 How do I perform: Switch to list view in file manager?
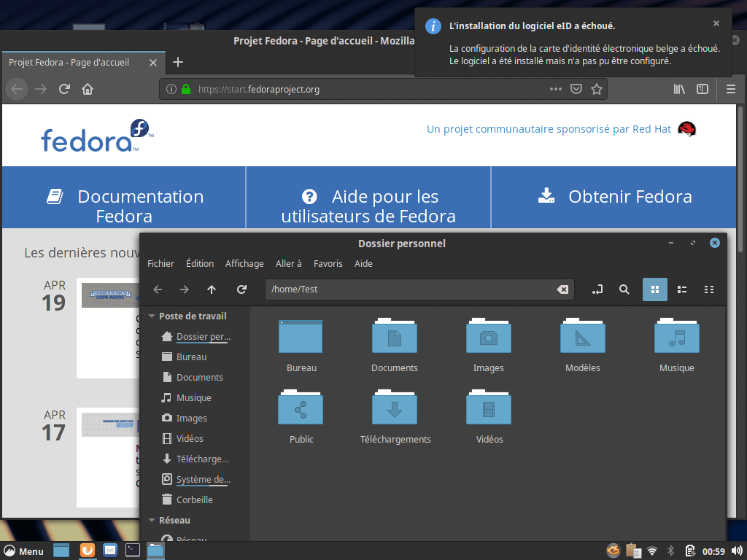point(682,289)
